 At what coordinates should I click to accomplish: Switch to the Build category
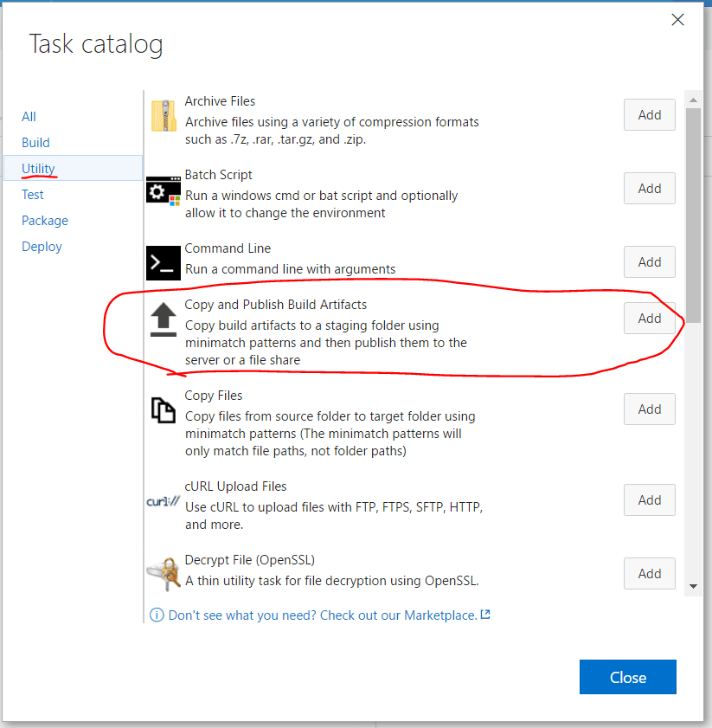(35, 143)
